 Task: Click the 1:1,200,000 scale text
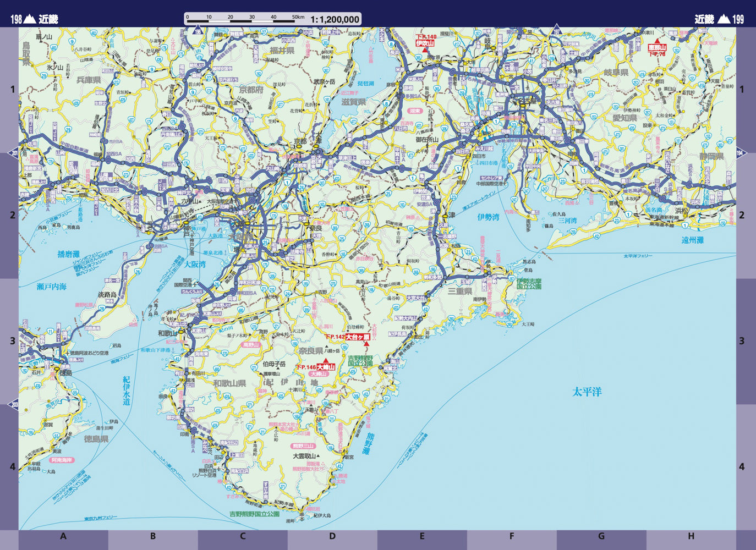[335, 19]
